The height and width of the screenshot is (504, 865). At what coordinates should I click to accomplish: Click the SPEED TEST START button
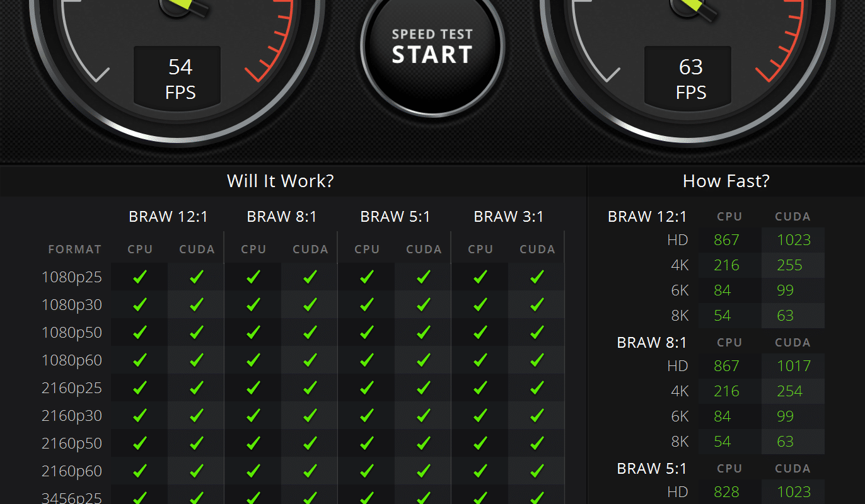pos(432,46)
